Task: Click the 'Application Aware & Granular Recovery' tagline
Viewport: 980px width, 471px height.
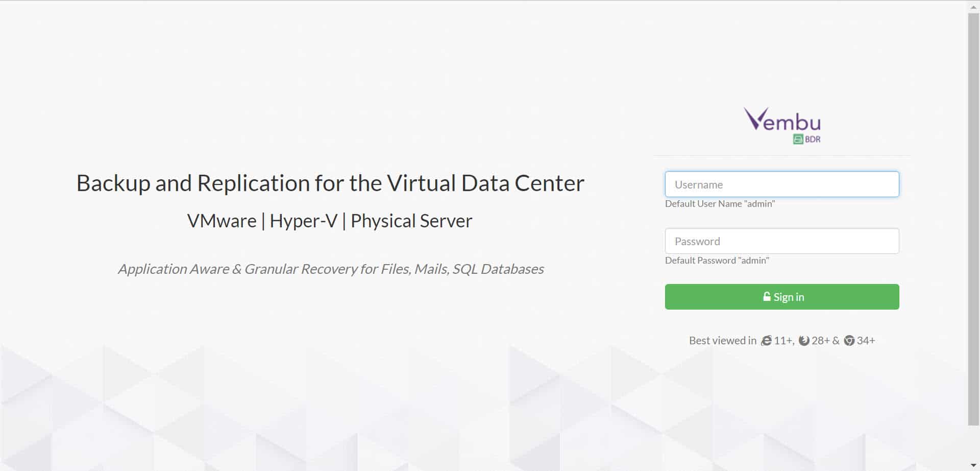Action: click(331, 269)
